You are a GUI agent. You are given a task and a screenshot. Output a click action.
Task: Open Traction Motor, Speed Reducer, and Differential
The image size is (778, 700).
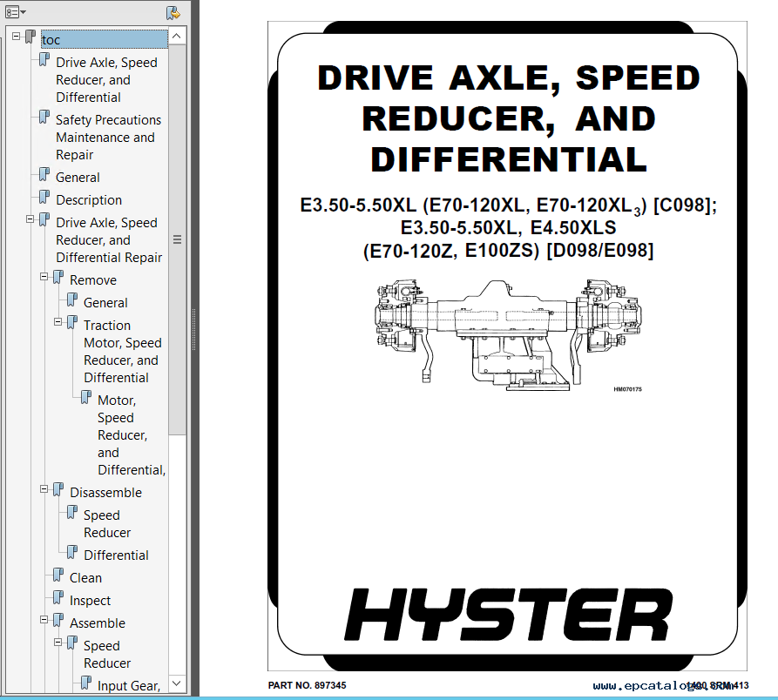(123, 352)
